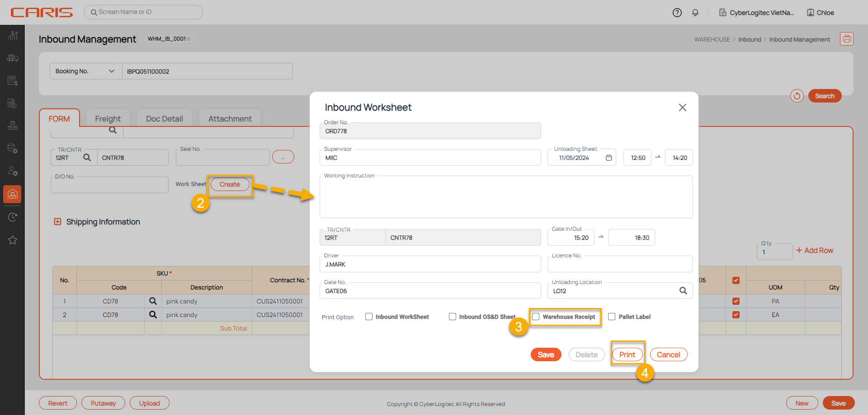This screenshot has height=415, width=868.
Task: Check the Inbound WorkSheet option
Action: point(369,317)
